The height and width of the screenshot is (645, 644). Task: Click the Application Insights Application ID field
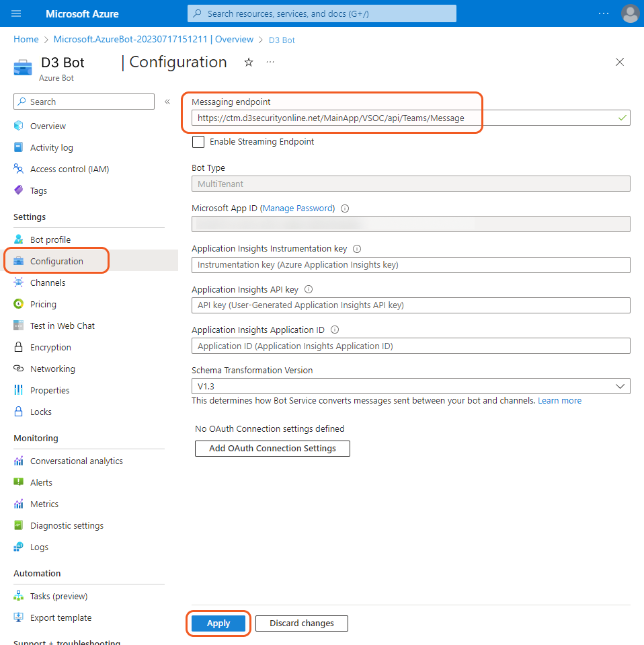(x=411, y=346)
